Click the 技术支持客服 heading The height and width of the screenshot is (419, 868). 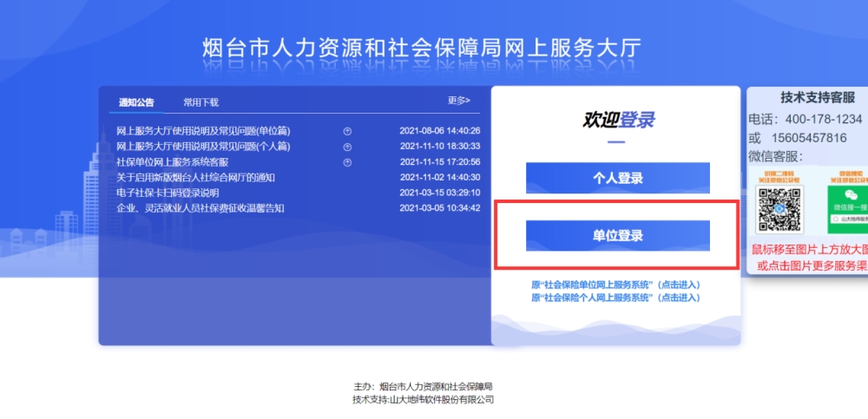(818, 98)
